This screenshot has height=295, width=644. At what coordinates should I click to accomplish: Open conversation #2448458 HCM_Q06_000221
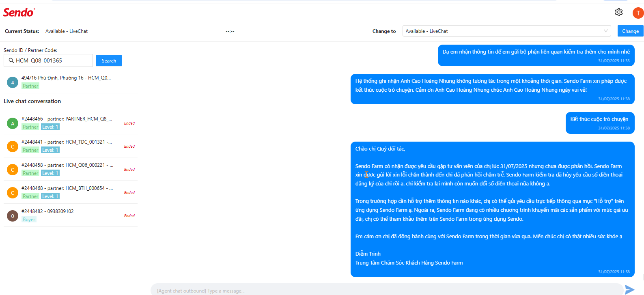(x=71, y=169)
